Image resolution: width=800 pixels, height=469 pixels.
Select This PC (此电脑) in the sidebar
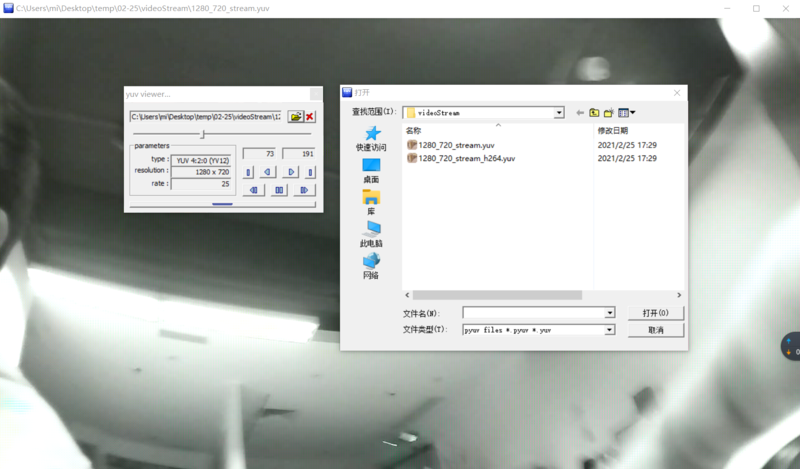click(371, 235)
